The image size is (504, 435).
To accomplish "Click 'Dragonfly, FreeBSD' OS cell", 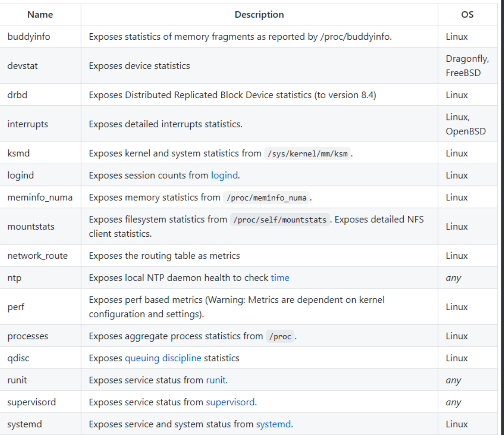I will pos(467,66).
